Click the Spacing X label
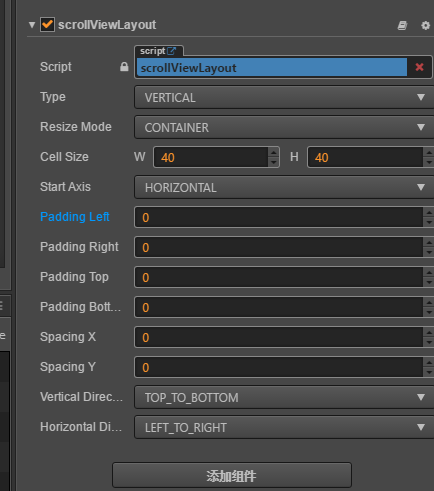434x491 pixels. pyautogui.click(x=68, y=337)
